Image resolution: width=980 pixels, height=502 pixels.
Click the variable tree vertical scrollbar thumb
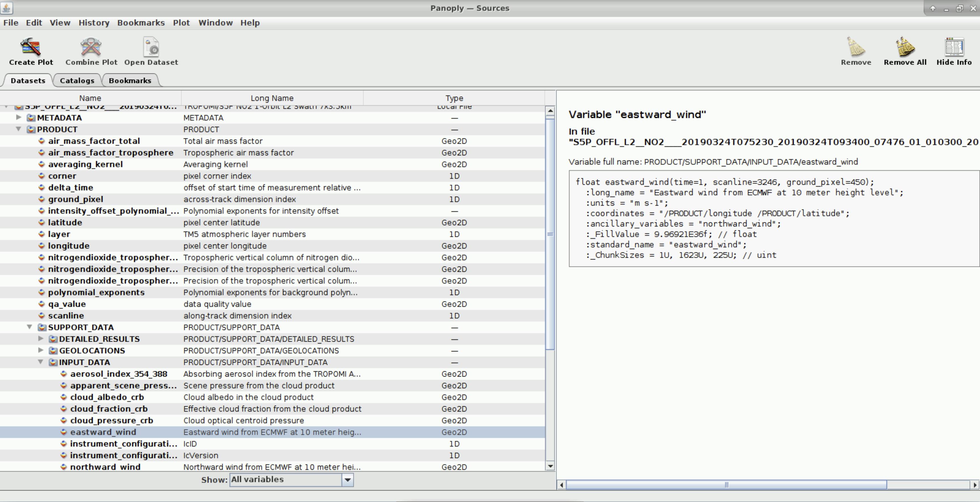(550, 234)
